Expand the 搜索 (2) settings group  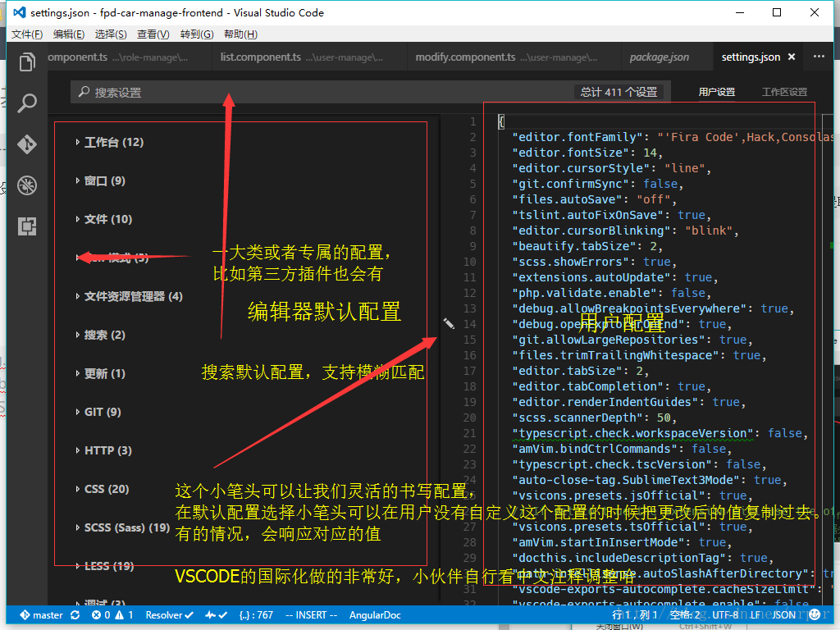100,335
